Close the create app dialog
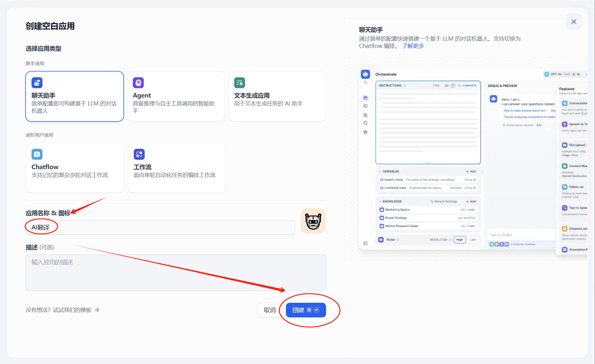This screenshot has height=364, width=595. pos(573,22)
